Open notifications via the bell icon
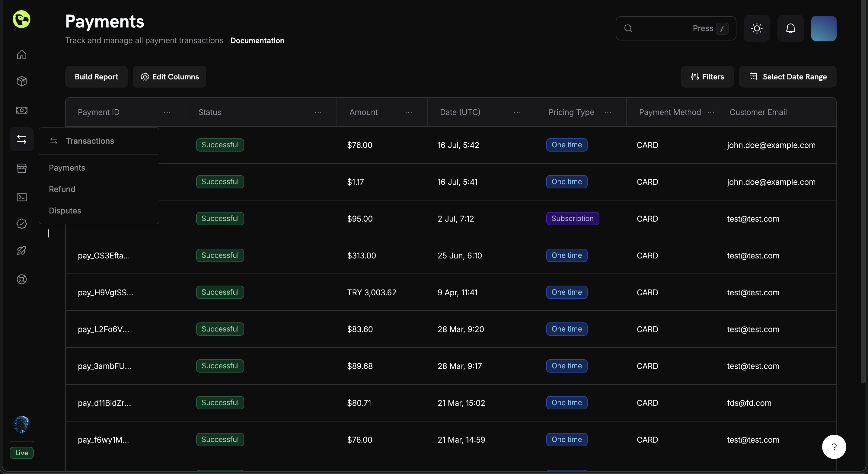The width and height of the screenshot is (868, 474). coord(790,28)
